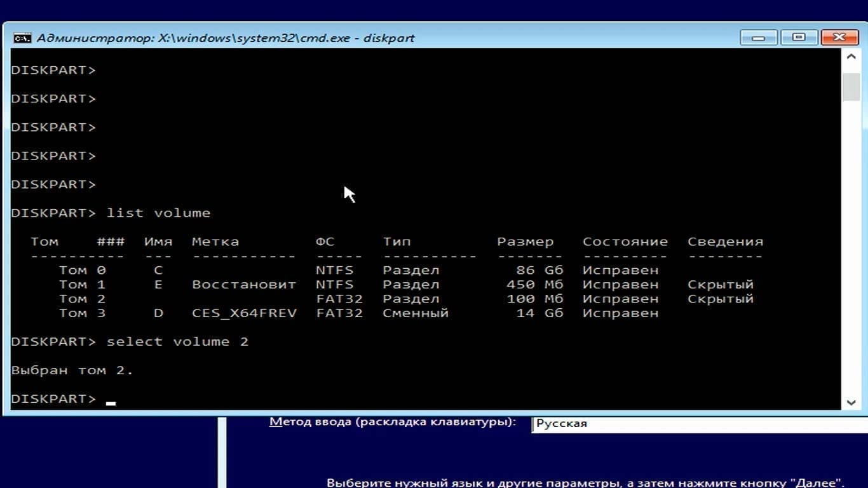This screenshot has height=488, width=868.
Task: Click 'Скрытый' in the Том 1 row
Action: [721, 285]
